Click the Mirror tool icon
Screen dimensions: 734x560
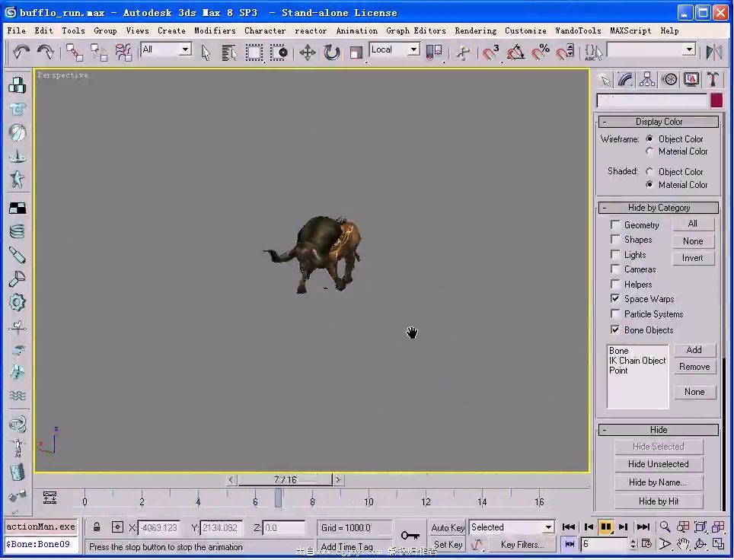click(713, 52)
